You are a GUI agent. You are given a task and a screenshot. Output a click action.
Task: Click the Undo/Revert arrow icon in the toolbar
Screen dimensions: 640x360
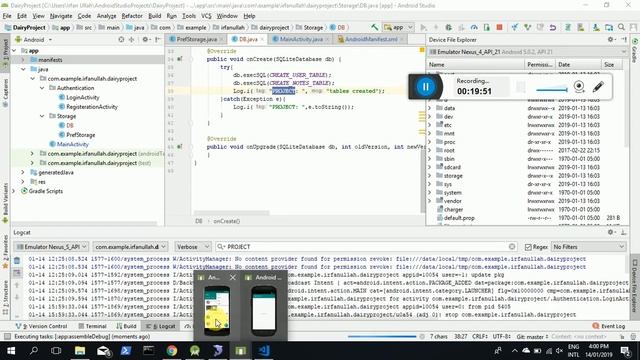click(x=553, y=27)
